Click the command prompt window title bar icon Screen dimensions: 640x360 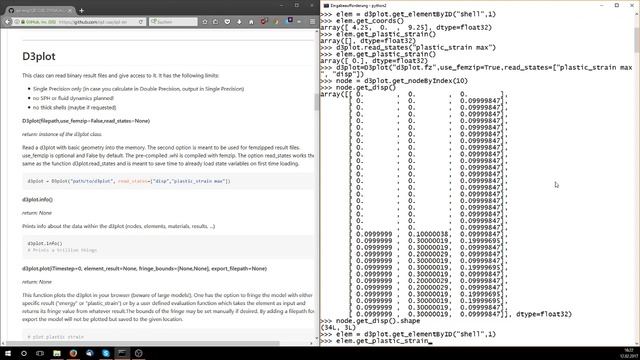tap(326, 5)
